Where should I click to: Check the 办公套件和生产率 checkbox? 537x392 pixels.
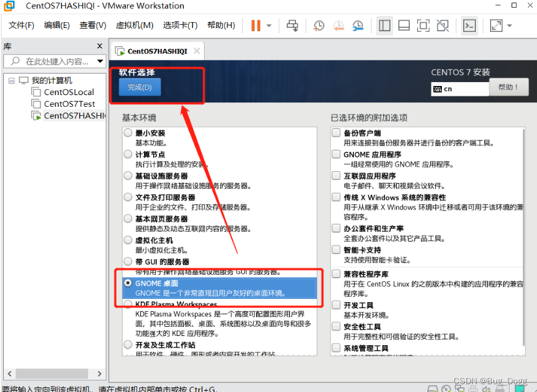(336, 228)
